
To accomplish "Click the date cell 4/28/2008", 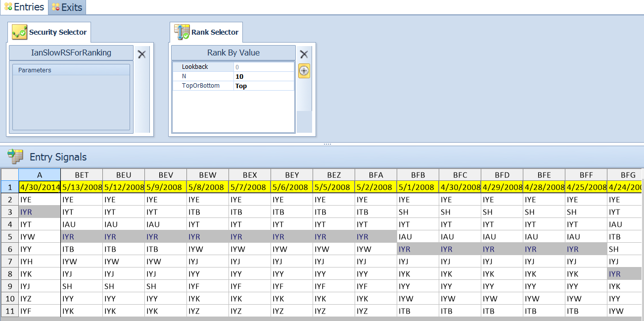I will point(544,187).
